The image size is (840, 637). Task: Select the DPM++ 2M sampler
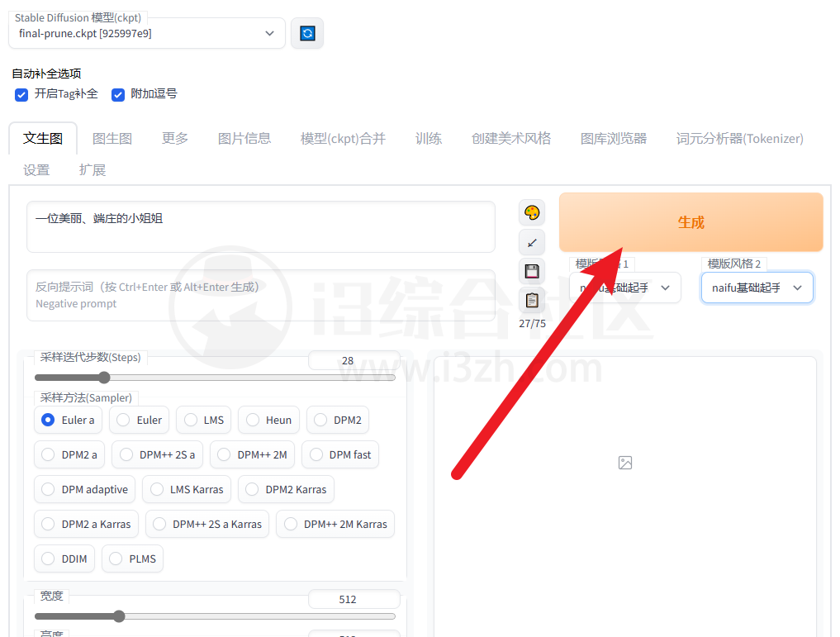(252, 455)
